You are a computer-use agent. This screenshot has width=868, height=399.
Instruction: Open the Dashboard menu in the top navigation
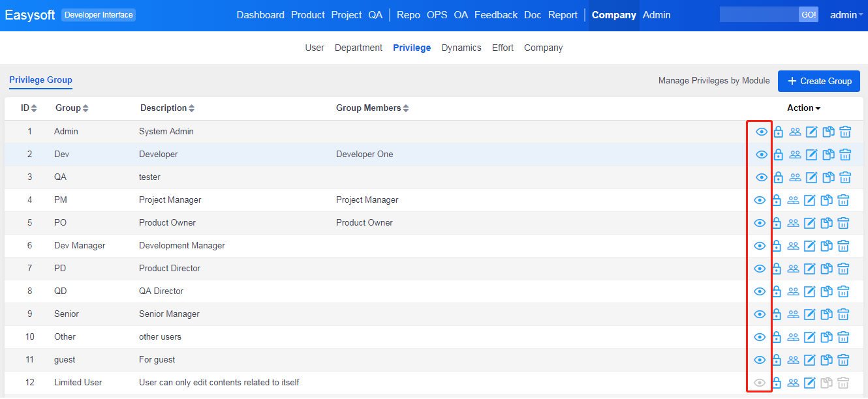[260, 15]
